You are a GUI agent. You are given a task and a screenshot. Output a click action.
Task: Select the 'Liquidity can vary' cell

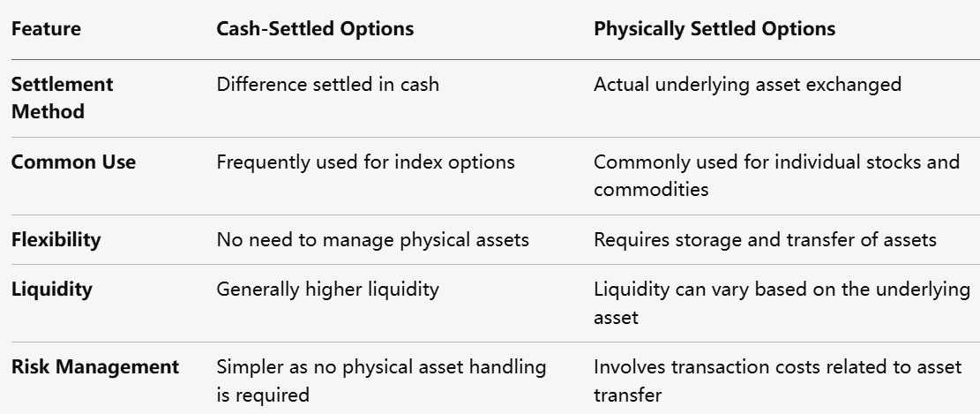click(787, 290)
